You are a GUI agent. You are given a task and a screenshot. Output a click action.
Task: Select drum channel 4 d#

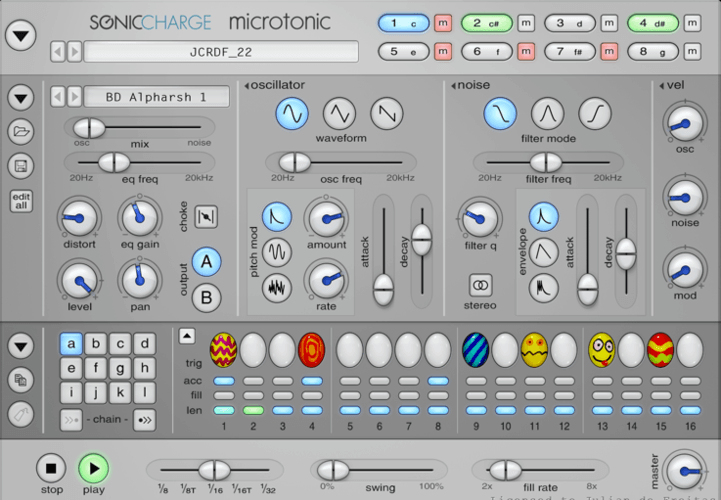click(653, 23)
